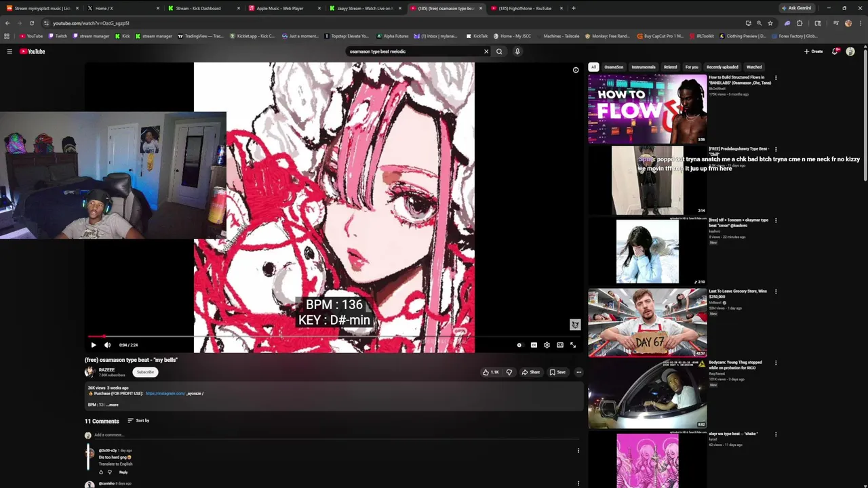Image resolution: width=868 pixels, height=488 pixels.
Task: Open options for Last To Leave Grocery Store
Action: 776,291
